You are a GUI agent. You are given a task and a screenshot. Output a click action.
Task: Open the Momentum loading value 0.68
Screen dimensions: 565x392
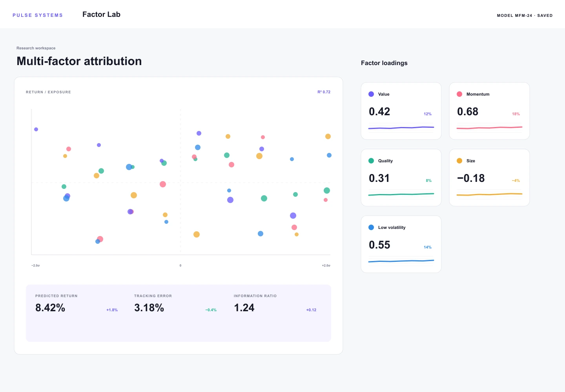(x=468, y=112)
